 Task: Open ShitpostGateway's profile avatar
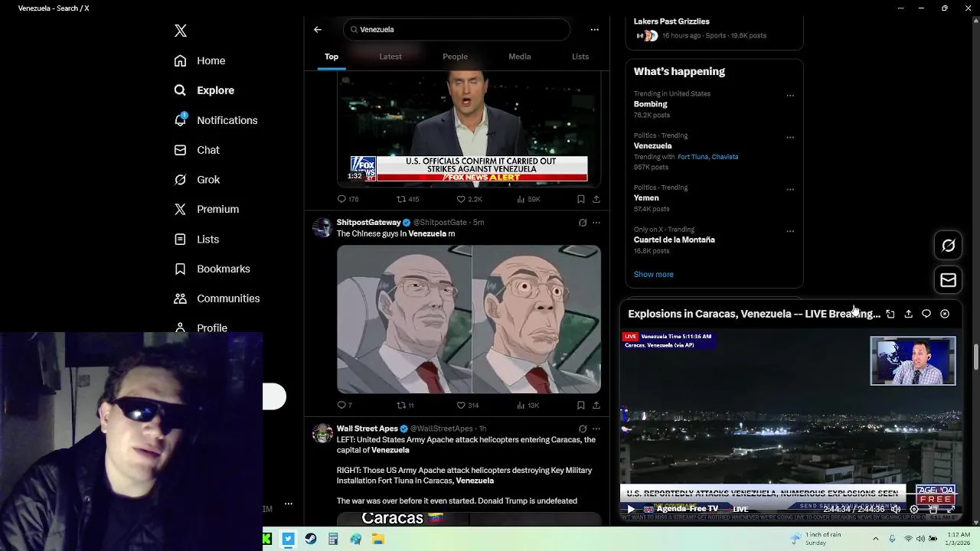(x=322, y=227)
